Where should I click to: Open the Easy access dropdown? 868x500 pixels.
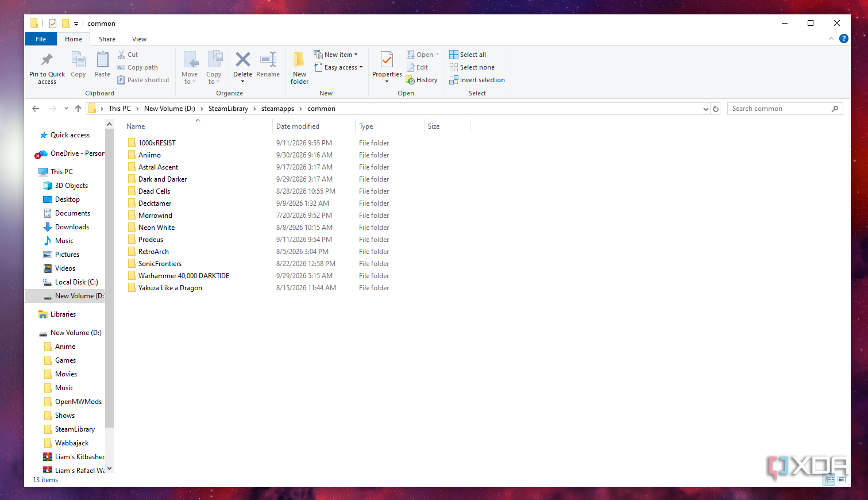(x=338, y=67)
